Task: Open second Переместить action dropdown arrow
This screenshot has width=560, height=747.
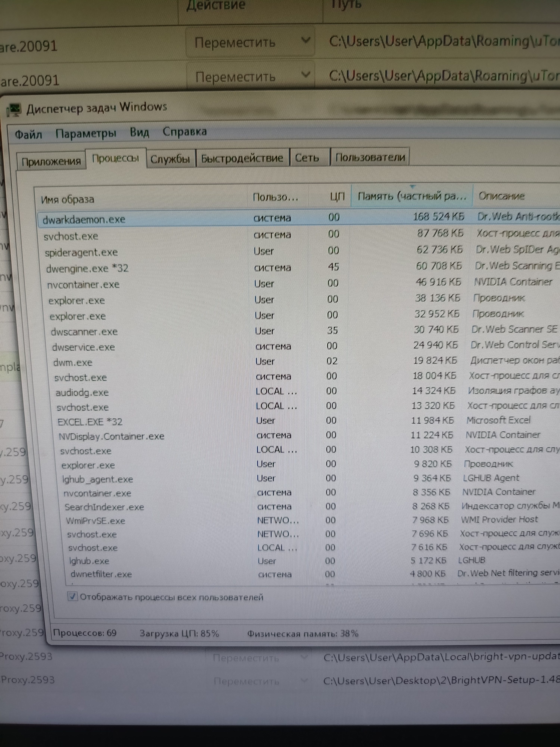Action: tap(306, 74)
